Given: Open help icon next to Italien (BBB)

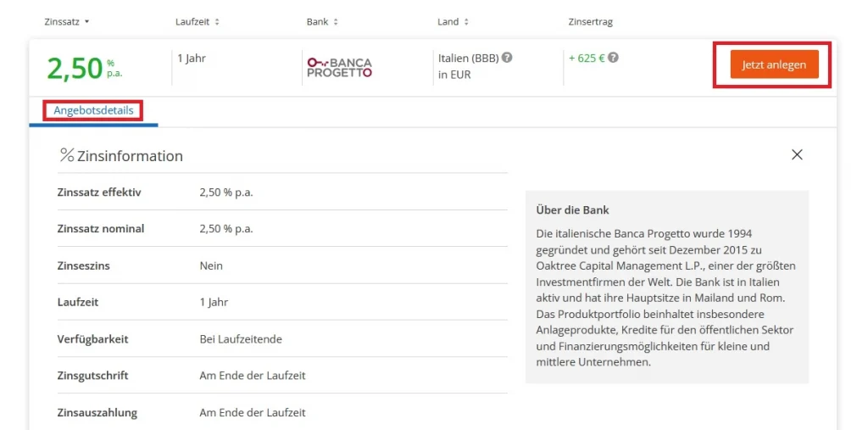Looking at the screenshot, I should click(507, 58).
